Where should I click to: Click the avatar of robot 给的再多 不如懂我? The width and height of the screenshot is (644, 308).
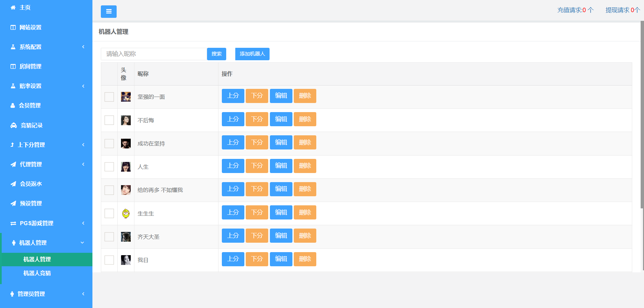tap(126, 190)
